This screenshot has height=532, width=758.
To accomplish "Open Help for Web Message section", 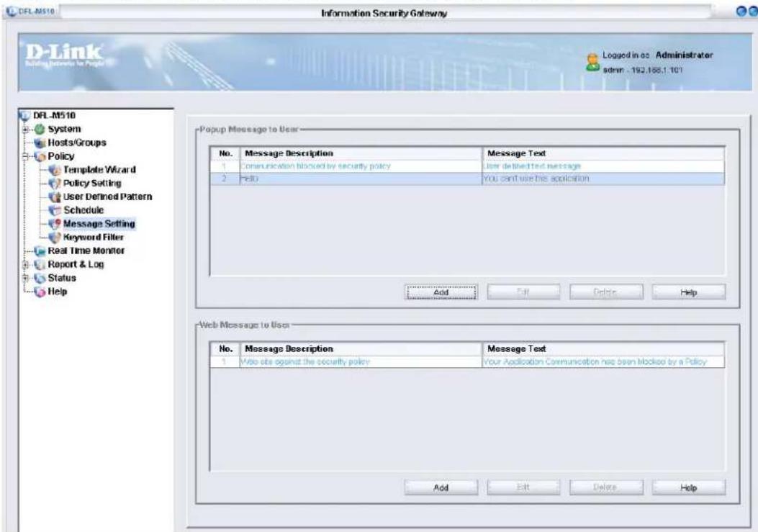I will 689,487.
